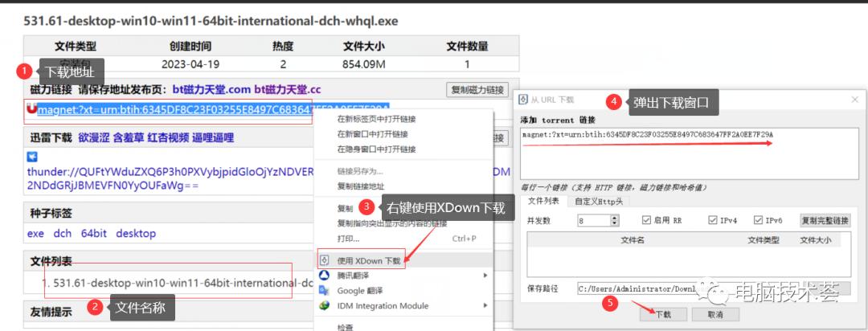Click the XDown icon in the context menu

point(325,260)
